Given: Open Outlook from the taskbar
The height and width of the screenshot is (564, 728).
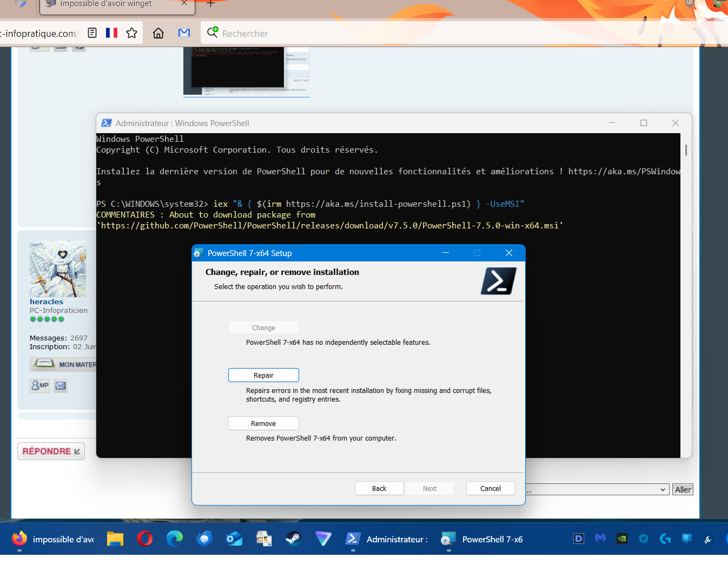Looking at the screenshot, I should (x=234, y=539).
